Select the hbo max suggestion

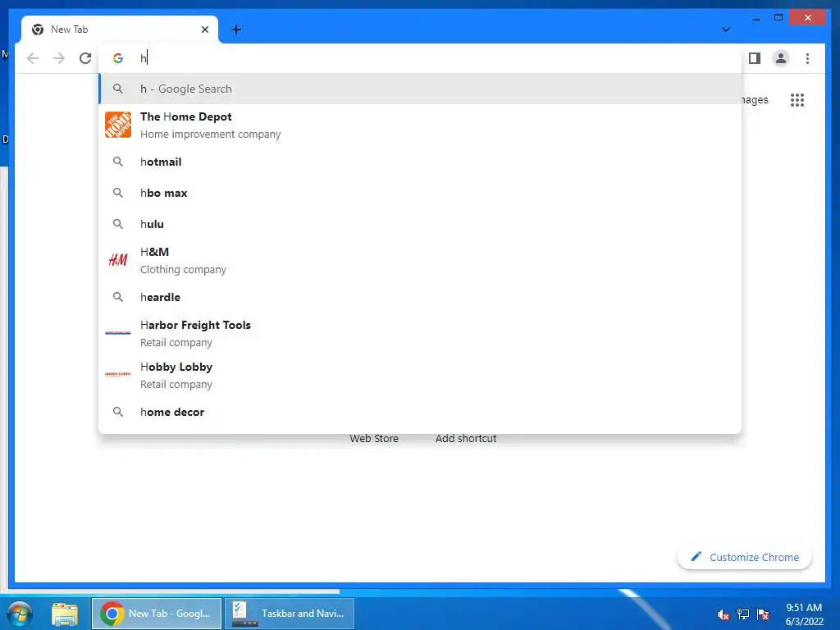coord(421,193)
